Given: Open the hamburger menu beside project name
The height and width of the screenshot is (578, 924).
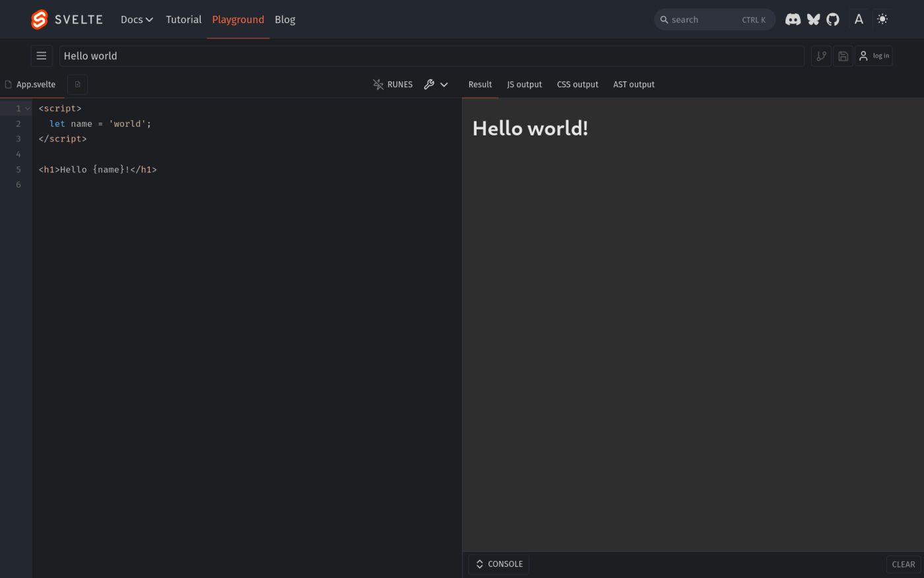Looking at the screenshot, I should [42, 55].
